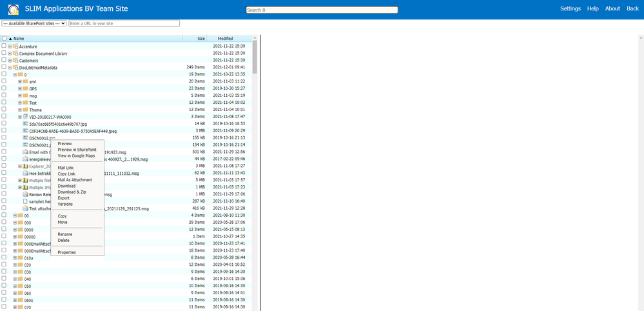This screenshot has width=644, height=311.
Task: Choose Versions from the context menu
Action: point(65,204)
